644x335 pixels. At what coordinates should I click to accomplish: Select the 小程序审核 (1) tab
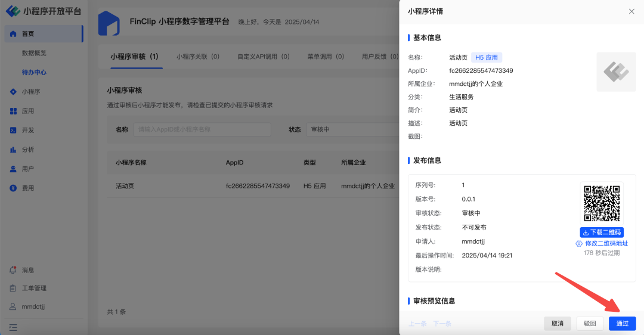pyautogui.click(x=134, y=57)
